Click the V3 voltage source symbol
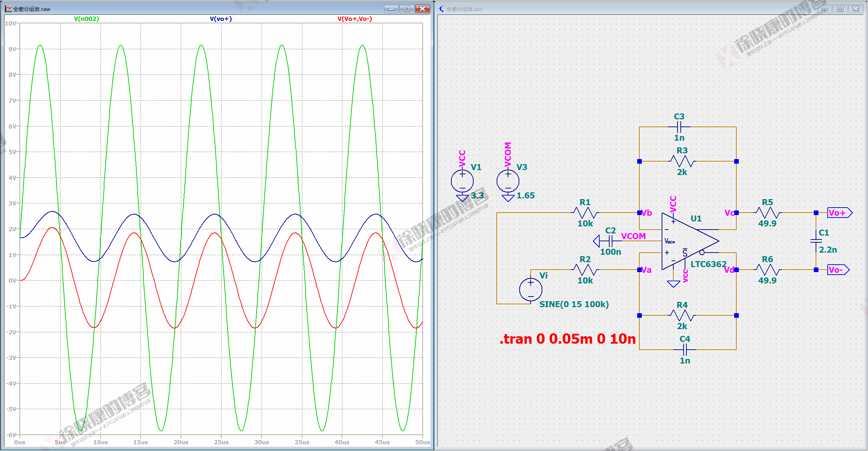 coord(508,181)
